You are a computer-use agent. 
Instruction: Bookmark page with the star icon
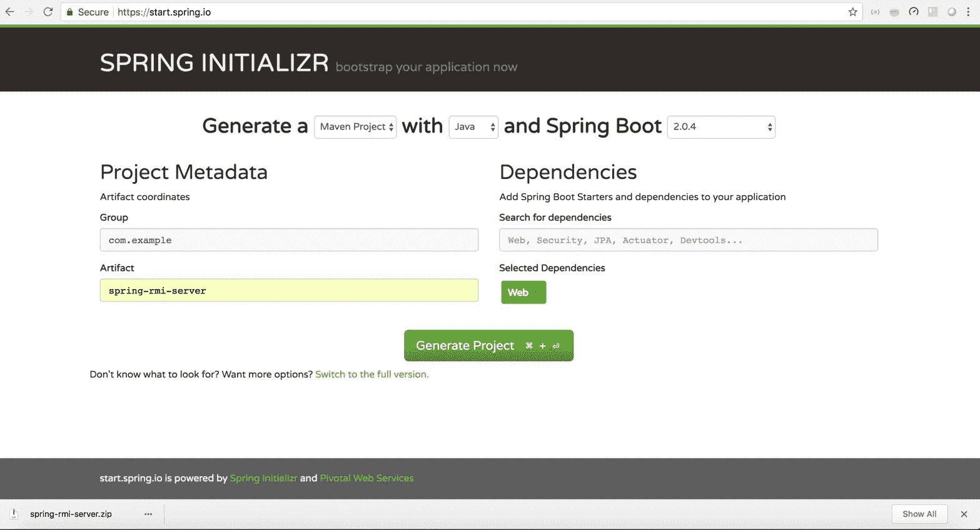pos(852,12)
